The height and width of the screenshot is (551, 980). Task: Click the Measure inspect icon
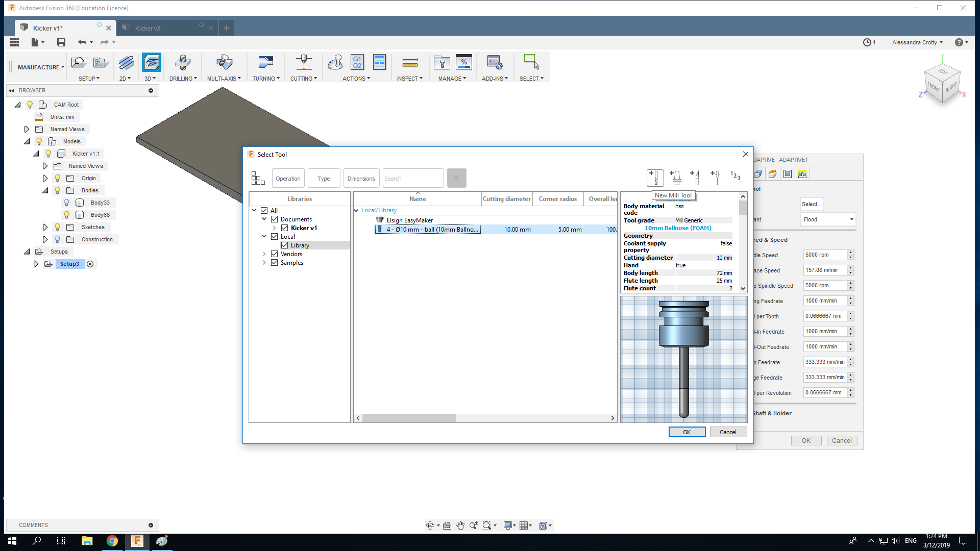tap(410, 63)
